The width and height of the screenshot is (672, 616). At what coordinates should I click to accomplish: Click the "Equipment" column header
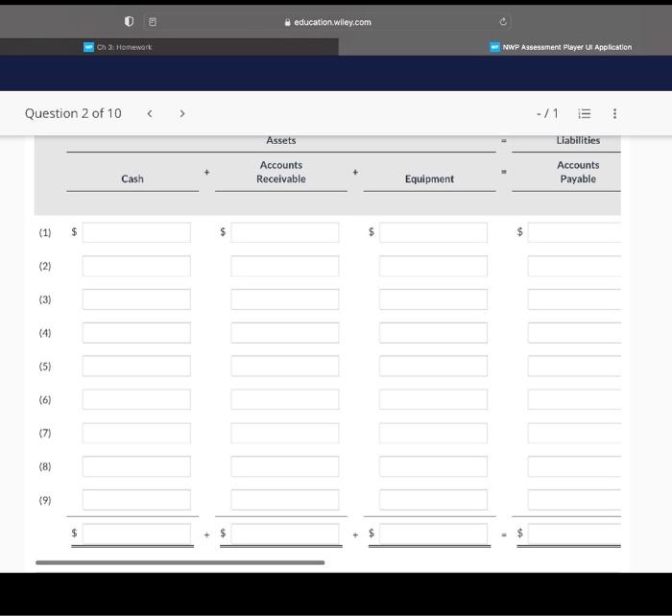(x=429, y=178)
